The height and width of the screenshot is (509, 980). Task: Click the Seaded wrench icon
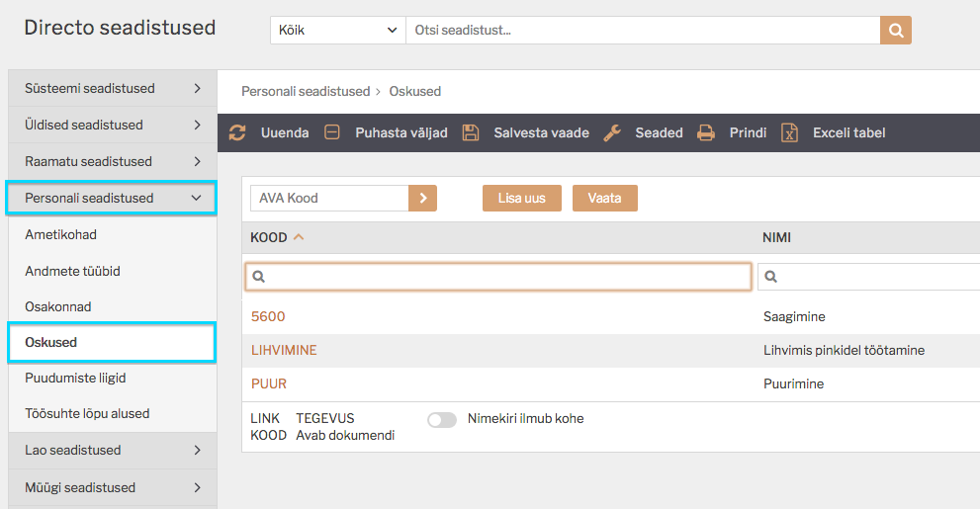point(612,132)
